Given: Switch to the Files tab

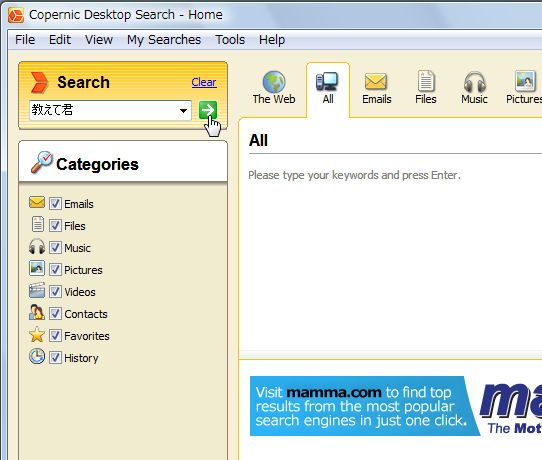Looking at the screenshot, I should pos(426,88).
